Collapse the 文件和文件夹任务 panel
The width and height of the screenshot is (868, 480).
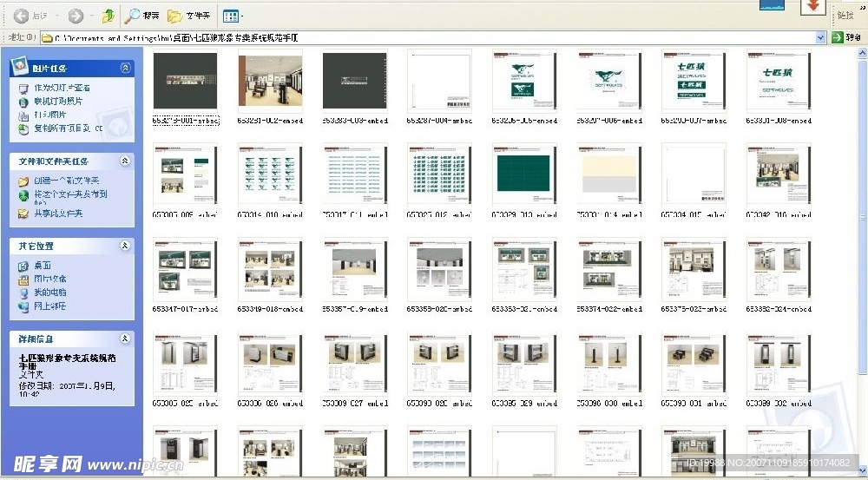point(126,161)
